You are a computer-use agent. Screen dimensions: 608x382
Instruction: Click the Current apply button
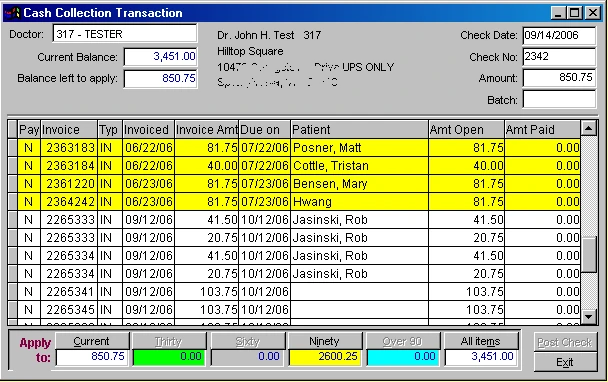92,341
